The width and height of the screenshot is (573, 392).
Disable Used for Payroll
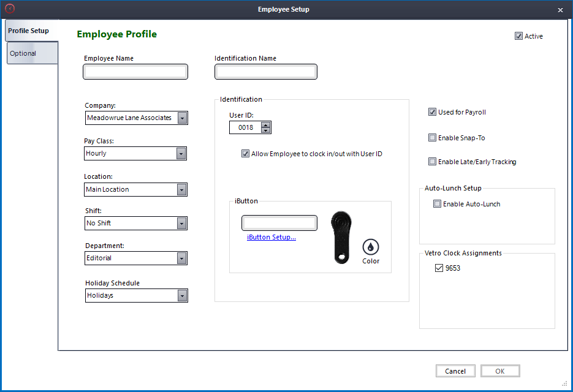pyautogui.click(x=432, y=112)
